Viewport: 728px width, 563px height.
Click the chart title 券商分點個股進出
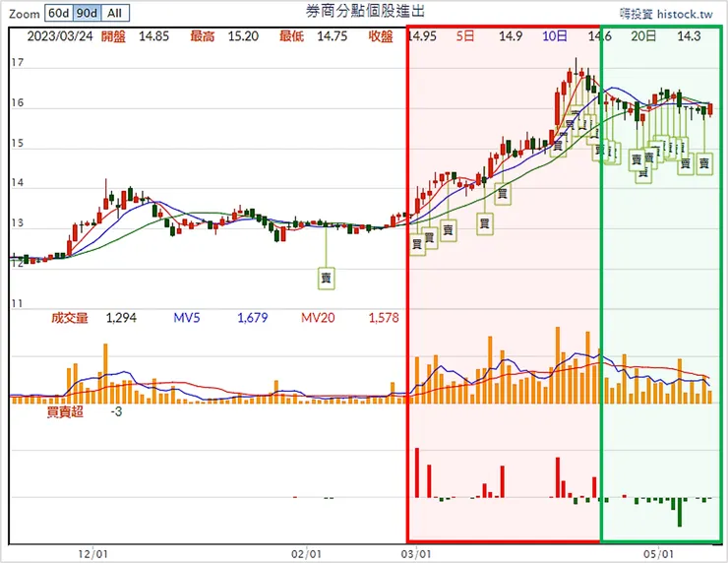[365, 11]
